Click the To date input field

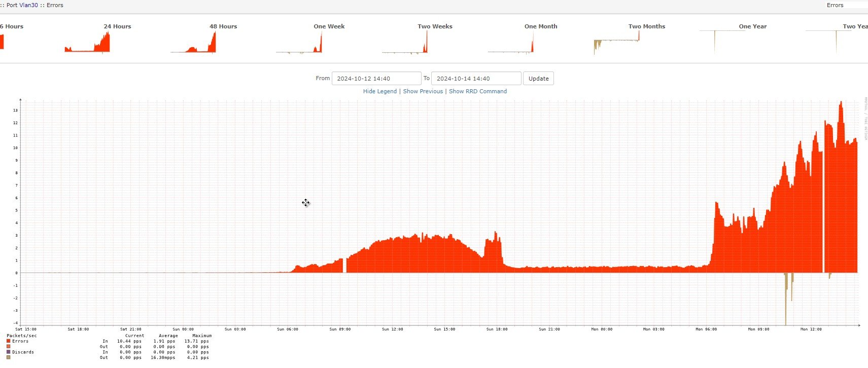click(476, 79)
